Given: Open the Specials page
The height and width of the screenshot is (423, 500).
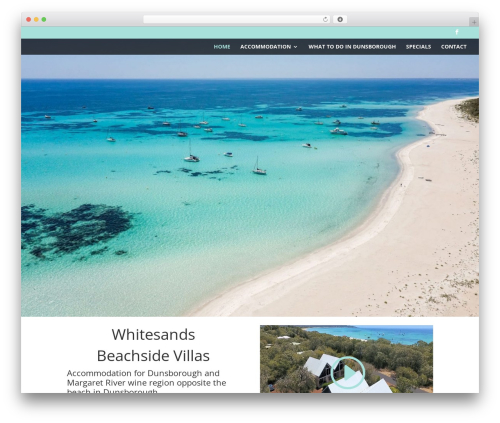Looking at the screenshot, I should pos(418,47).
